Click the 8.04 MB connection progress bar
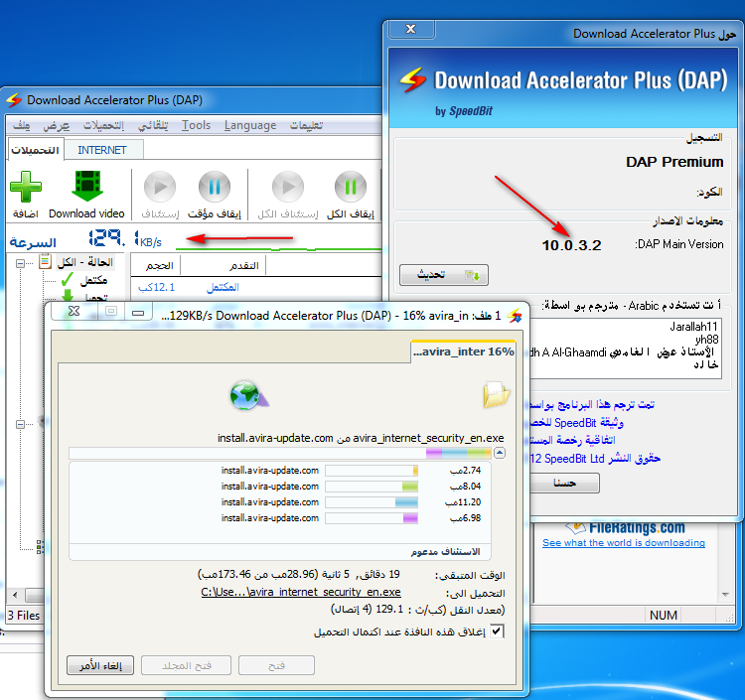Viewport: 745px width, 700px height. point(372,487)
